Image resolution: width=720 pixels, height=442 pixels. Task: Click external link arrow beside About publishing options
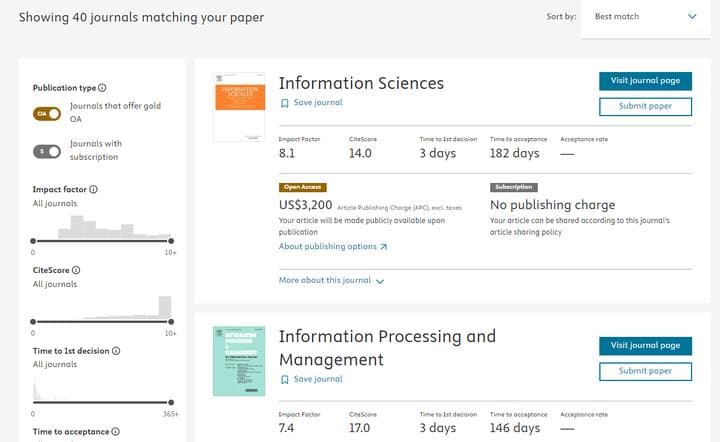pyautogui.click(x=384, y=247)
